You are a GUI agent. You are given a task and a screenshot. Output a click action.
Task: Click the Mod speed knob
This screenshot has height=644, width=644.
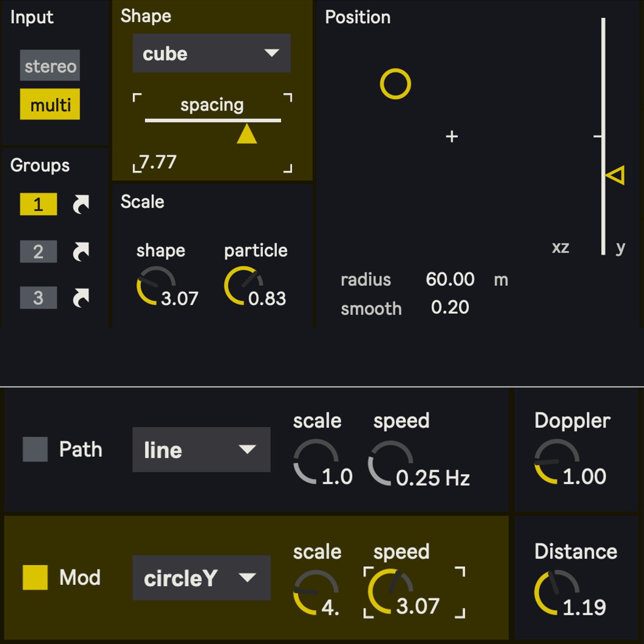pyautogui.click(x=391, y=591)
